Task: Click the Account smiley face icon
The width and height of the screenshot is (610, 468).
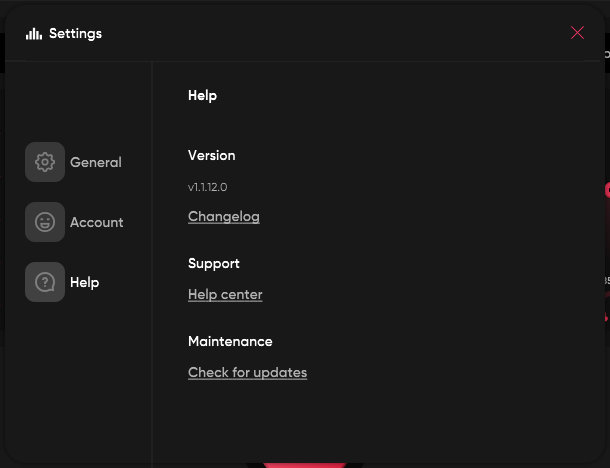Action: coord(45,222)
